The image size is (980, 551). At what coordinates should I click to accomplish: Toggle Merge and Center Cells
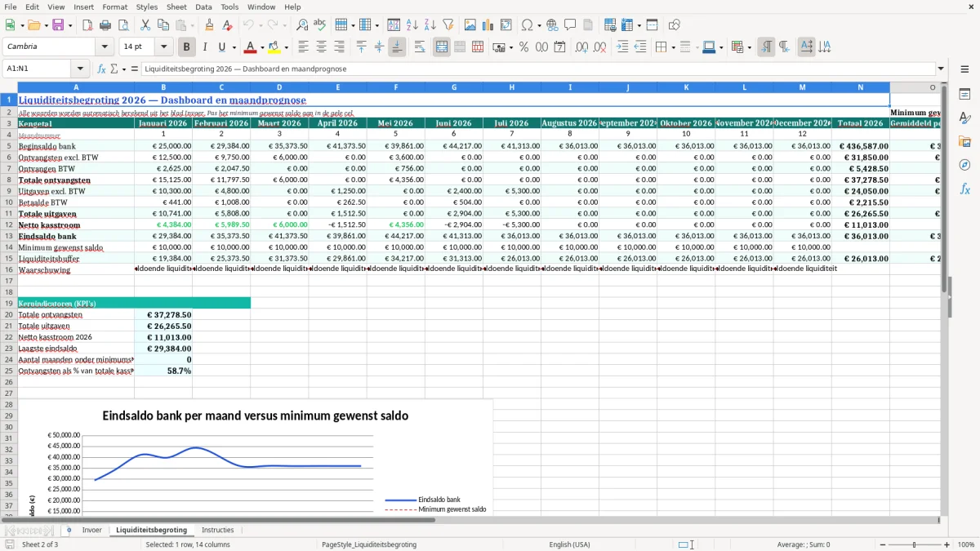point(442,47)
